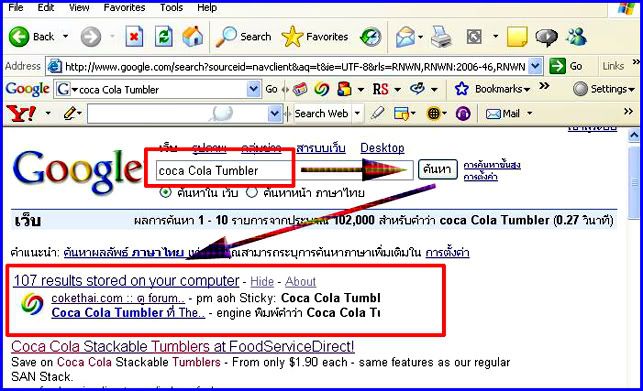This screenshot has width=643, height=391.
Task: Click the Desktop search tab link
Action: pos(382,148)
